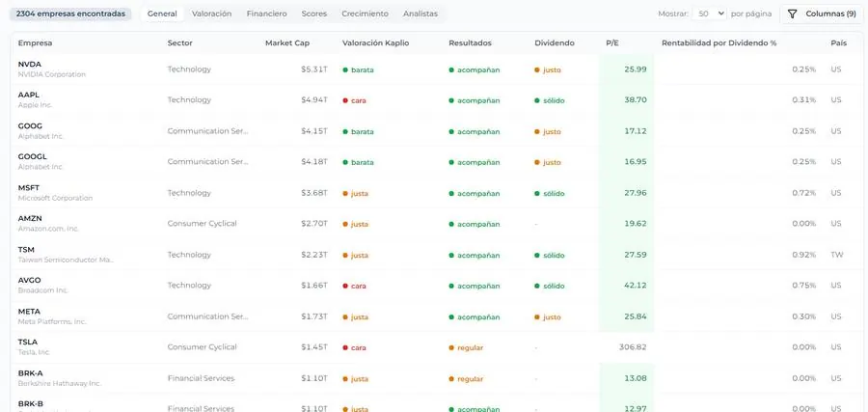Sort by the Market Cap column header
Viewport: 868px width, 412px height.
(287, 42)
